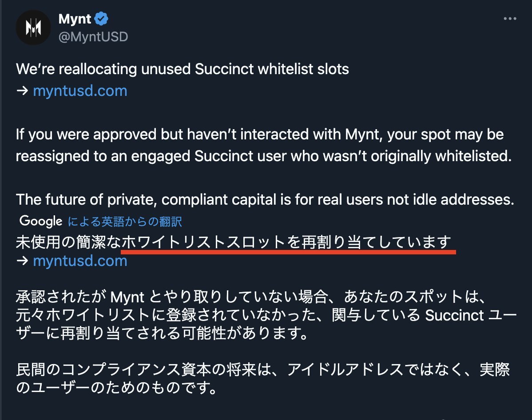Click the arrow before the first myntusd.com link
The width and height of the screenshot is (532, 420).
click(x=22, y=91)
